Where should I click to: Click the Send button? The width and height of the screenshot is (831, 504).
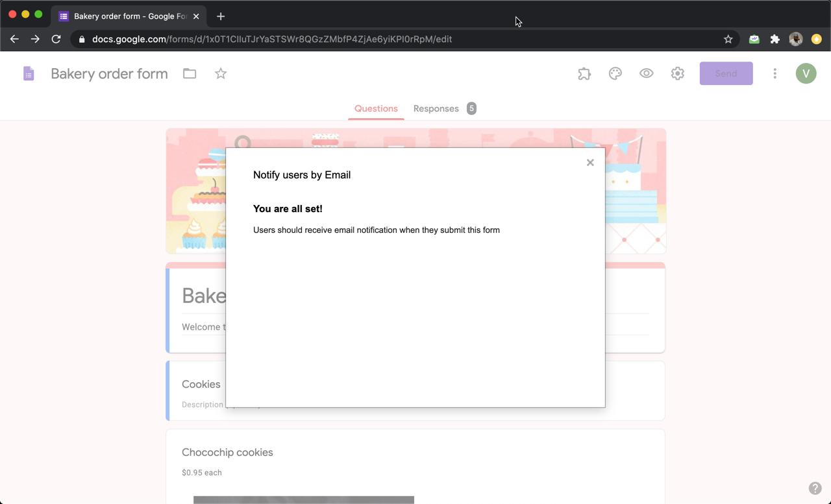pyautogui.click(x=726, y=73)
